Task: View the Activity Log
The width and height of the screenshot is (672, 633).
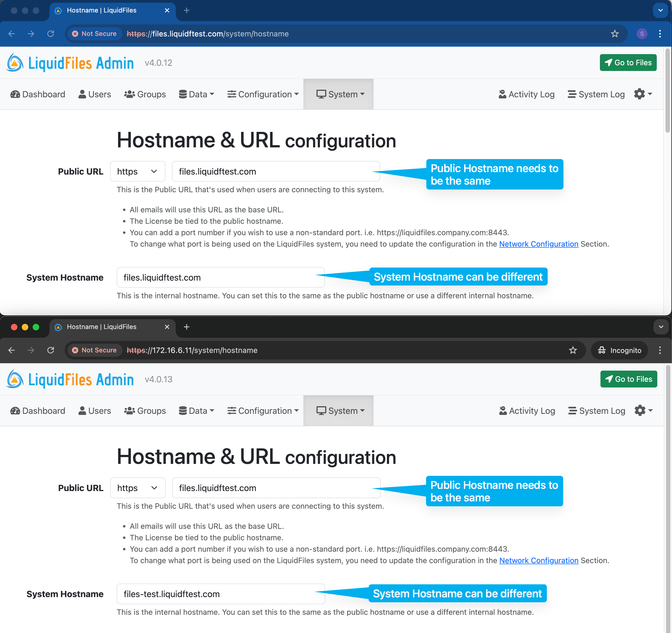Action: tap(526, 94)
